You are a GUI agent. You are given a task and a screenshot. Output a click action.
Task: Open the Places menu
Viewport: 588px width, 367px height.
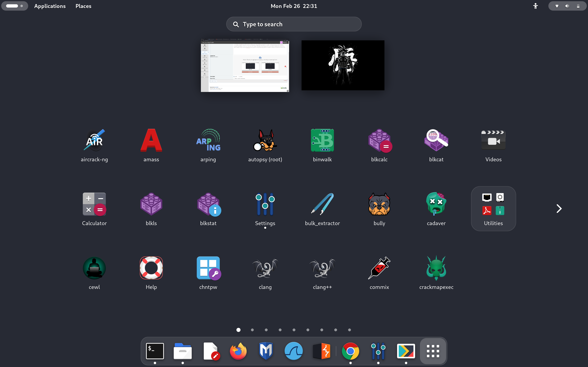[83, 6]
